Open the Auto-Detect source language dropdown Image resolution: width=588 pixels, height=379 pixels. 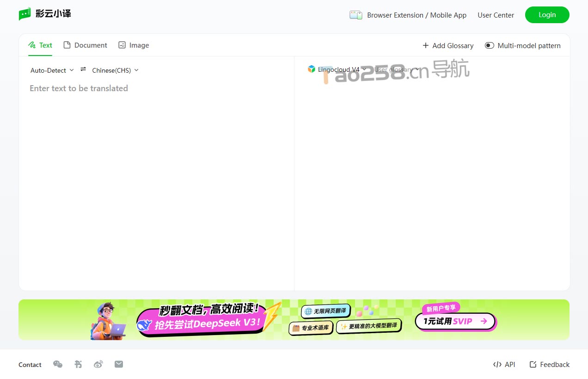tap(52, 70)
